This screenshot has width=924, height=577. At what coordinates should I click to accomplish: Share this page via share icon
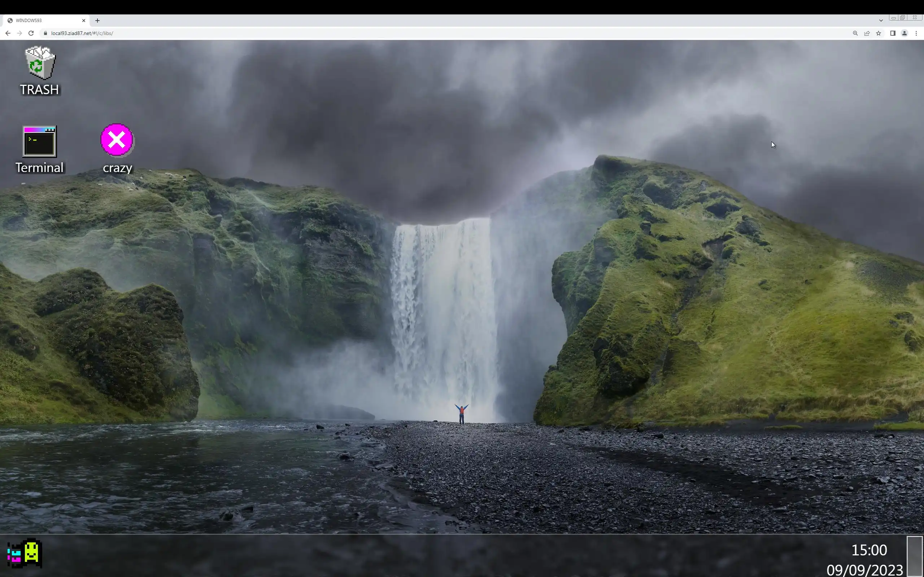tap(867, 33)
